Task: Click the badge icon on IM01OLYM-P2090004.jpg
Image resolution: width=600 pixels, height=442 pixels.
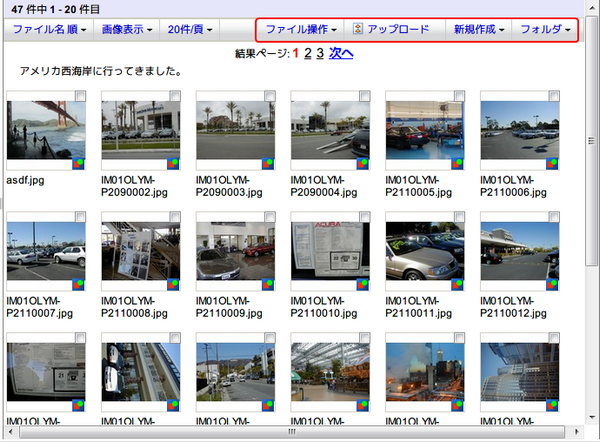Action: coord(363,164)
